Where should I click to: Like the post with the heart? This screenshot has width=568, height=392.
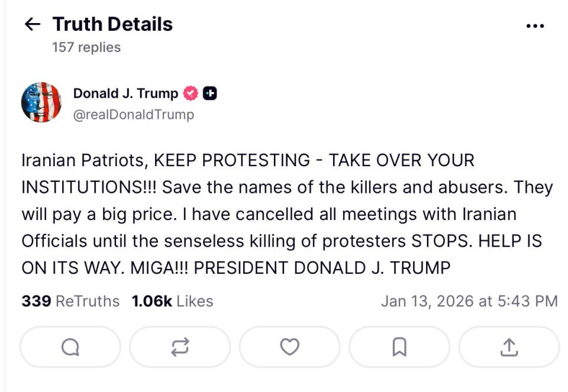(x=289, y=347)
